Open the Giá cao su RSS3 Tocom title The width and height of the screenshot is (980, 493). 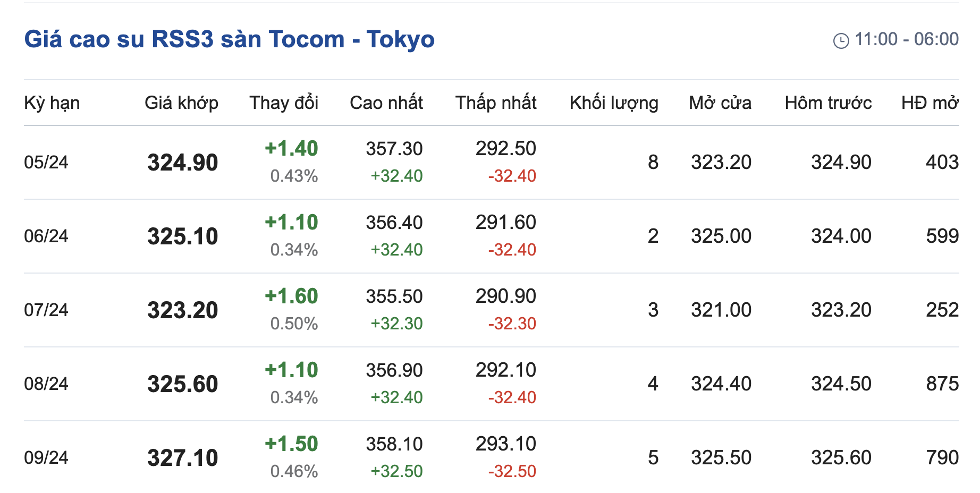[229, 39]
